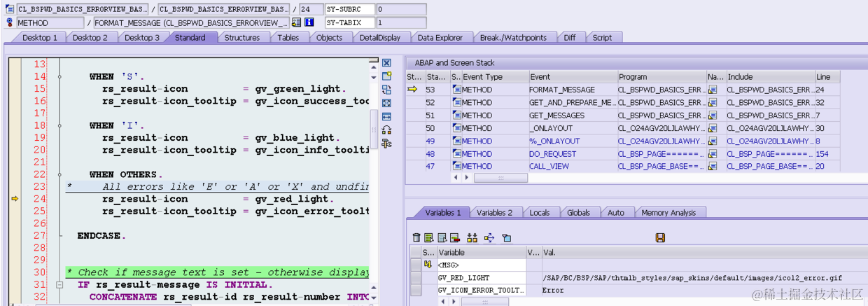Click the maximize-horizontally icon beside editor
This screenshot has height=306, width=868.
[386, 116]
